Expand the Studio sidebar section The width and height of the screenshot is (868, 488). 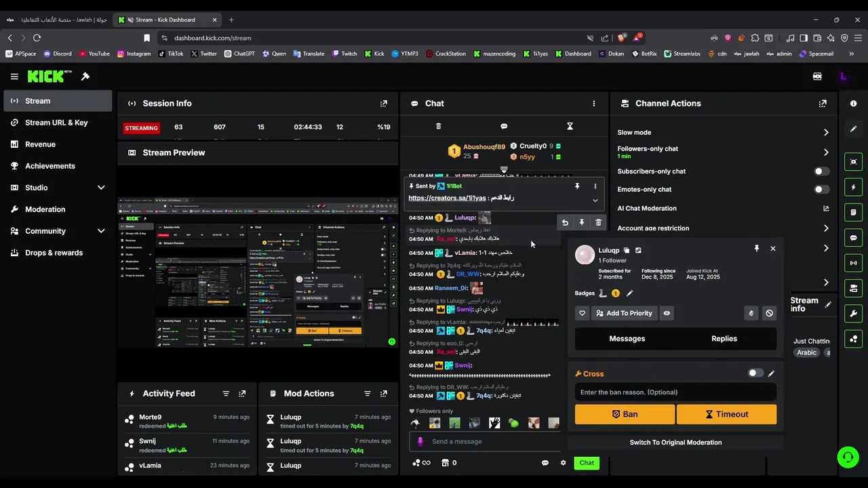coord(101,188)
